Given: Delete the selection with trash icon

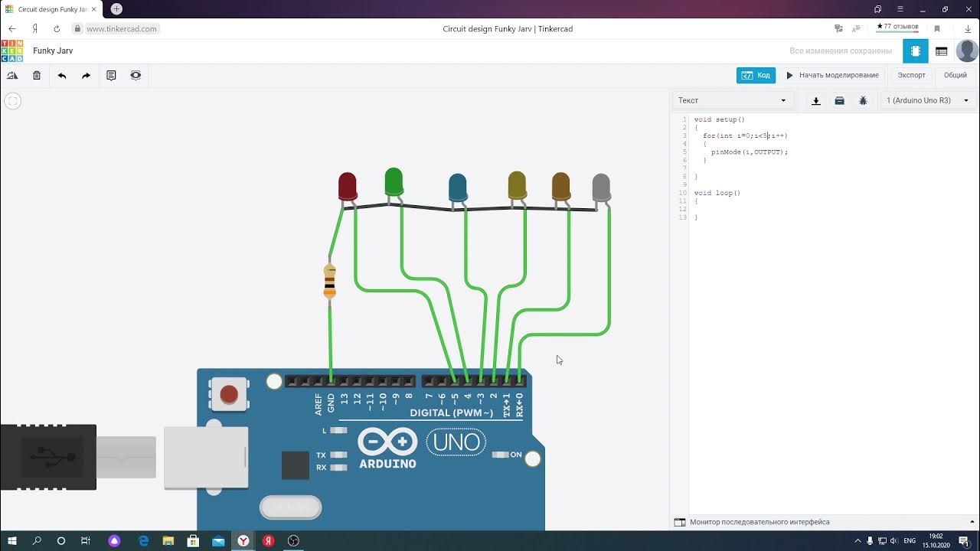Looking at the screenshot, I should 37,76.
